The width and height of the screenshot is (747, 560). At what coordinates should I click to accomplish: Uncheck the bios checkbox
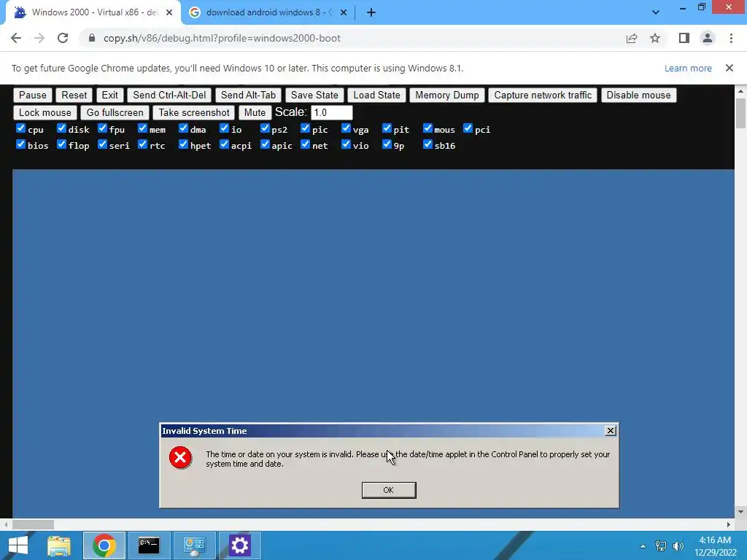point(20,144)
